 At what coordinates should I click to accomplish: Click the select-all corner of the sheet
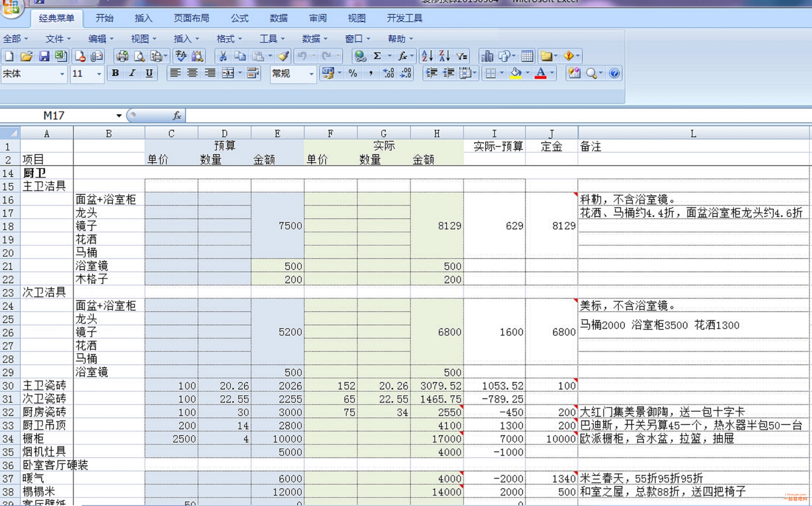coord(10,133)
